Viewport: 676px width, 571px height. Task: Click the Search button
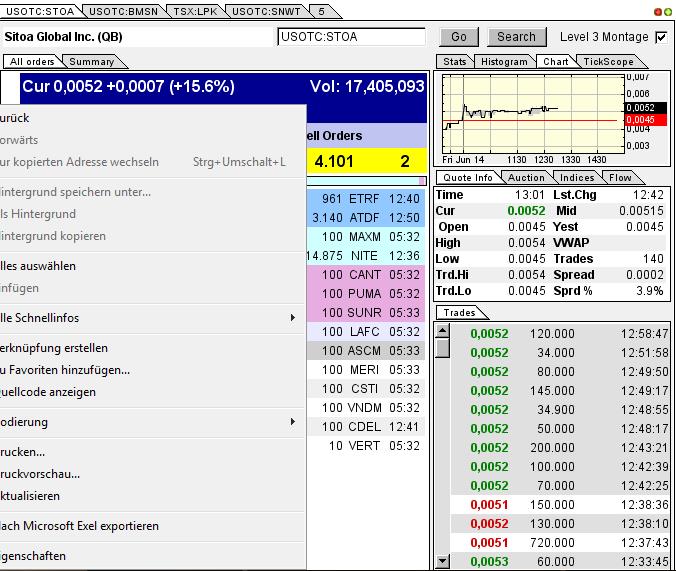pos(516,37)
